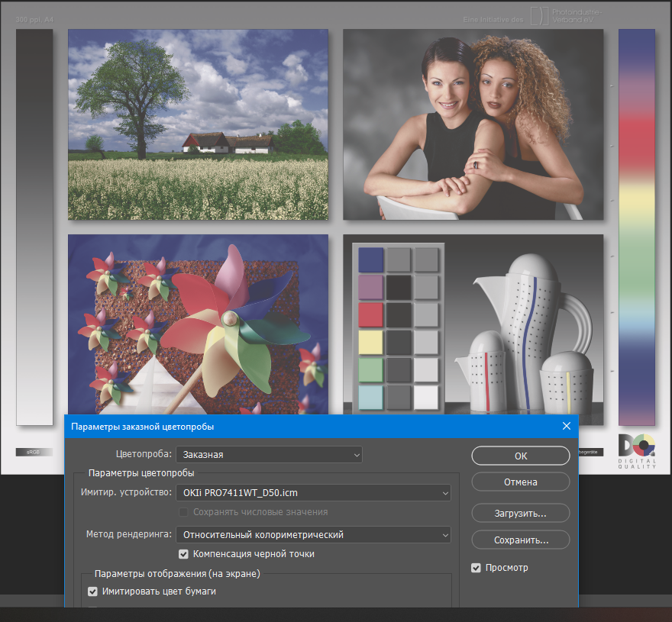Click Загрузить... to load proof settings
Viewport: 672px width, 622px height.
click(x=520, y=514)
